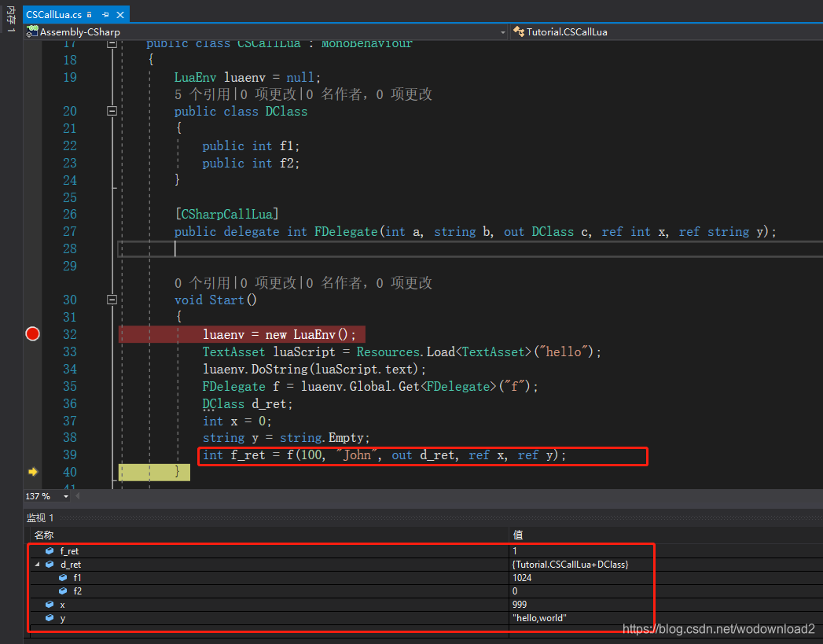Click the 值 column header
Screen dimensions: 823x644
tap(517, 535)
